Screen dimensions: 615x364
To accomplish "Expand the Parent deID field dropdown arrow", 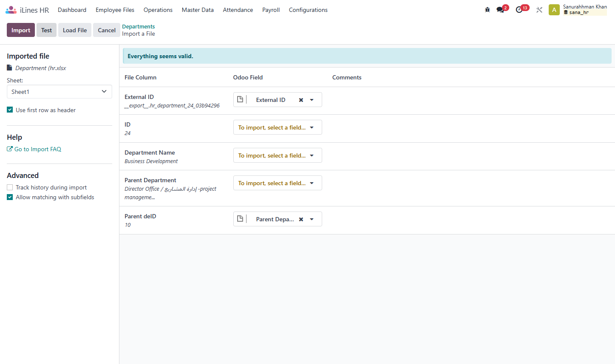I will (312, 219).
